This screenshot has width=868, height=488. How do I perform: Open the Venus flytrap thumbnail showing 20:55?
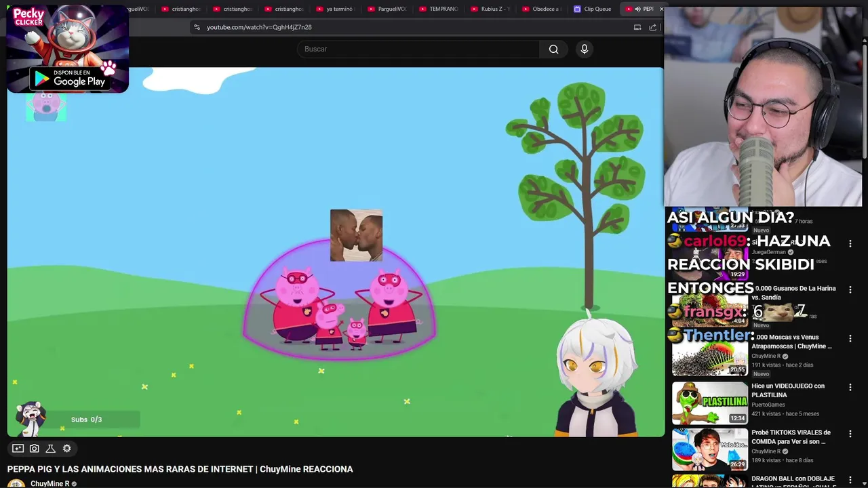click(x=710, y=354)
